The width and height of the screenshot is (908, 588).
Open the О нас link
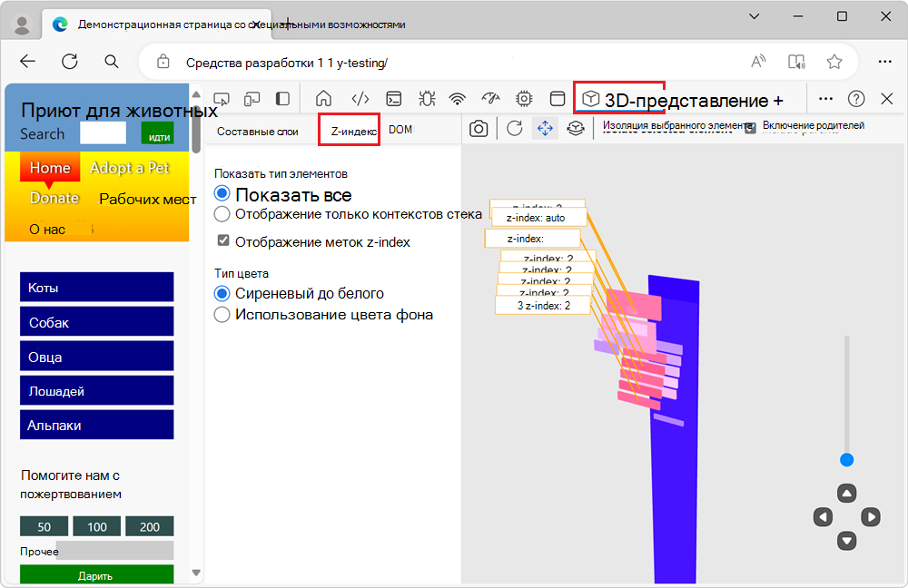pos(47,230)
